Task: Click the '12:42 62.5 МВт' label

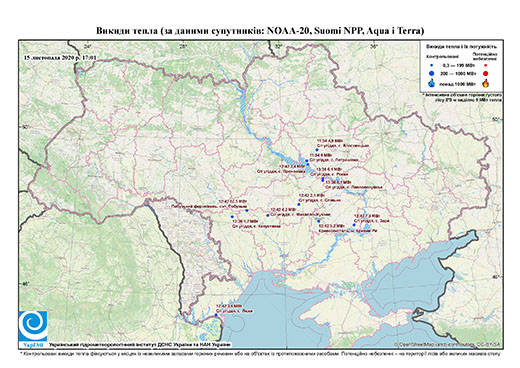Action: click(233, 202)
